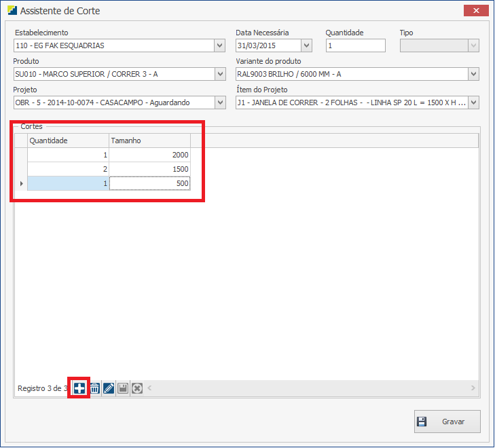Open the Estabelecimento dropdown

[219, 45]
